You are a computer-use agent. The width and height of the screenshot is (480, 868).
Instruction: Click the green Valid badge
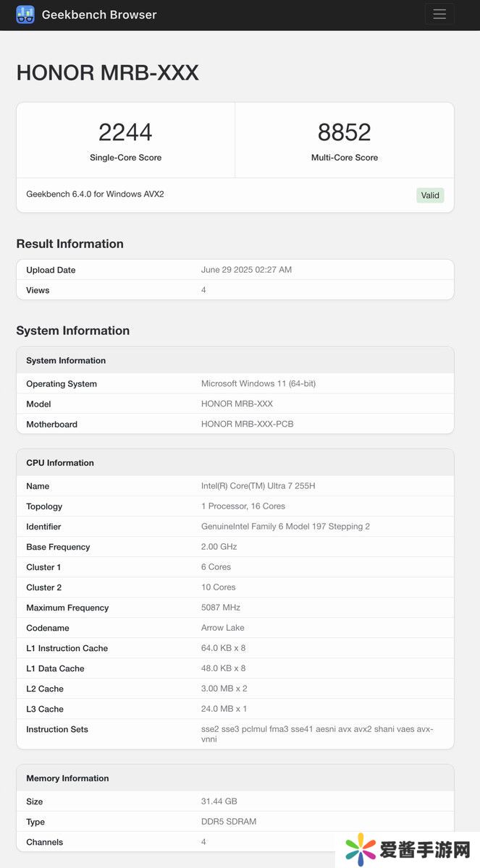pos(430,195)
